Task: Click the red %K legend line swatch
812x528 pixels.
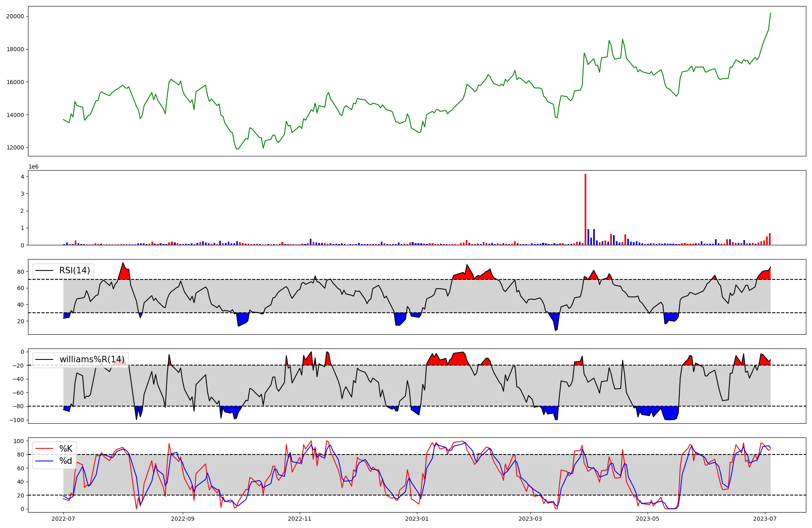Action: tap(45, 449)
